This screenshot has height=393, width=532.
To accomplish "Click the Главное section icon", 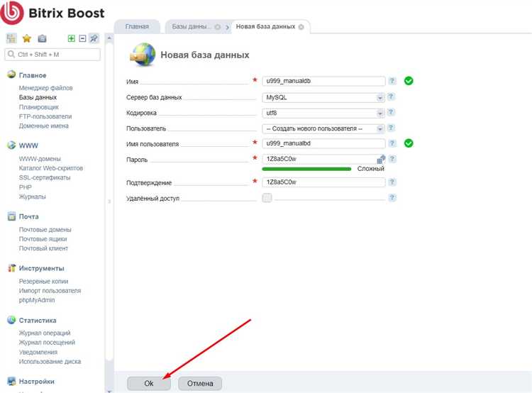I will pyautogui.click(x=11, y=74).
